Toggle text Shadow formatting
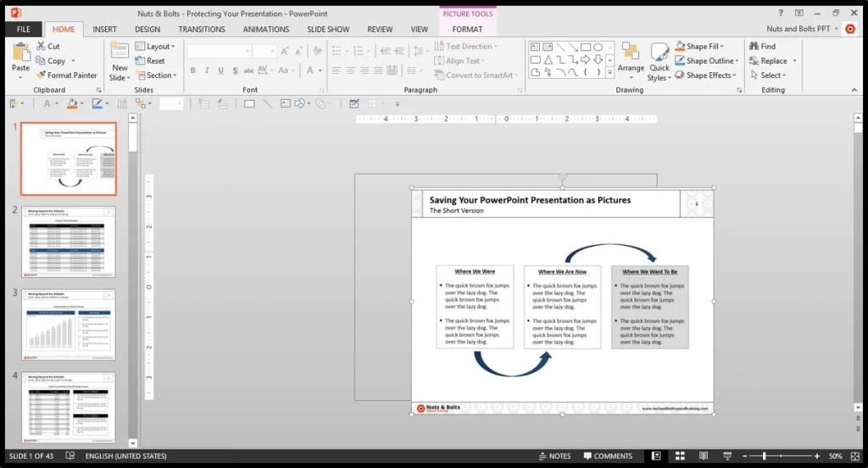The width and height of the screenshot is (868, 468). tap(235, 70)
